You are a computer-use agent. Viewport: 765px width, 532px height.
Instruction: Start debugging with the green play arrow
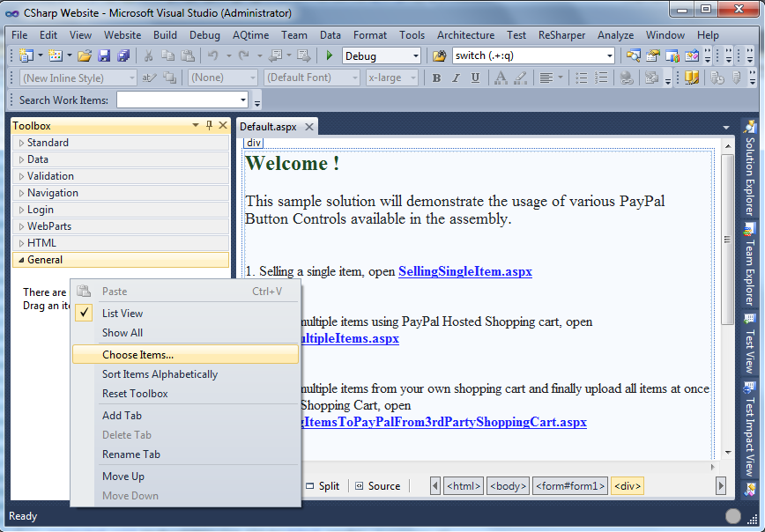tap(330, 55)
